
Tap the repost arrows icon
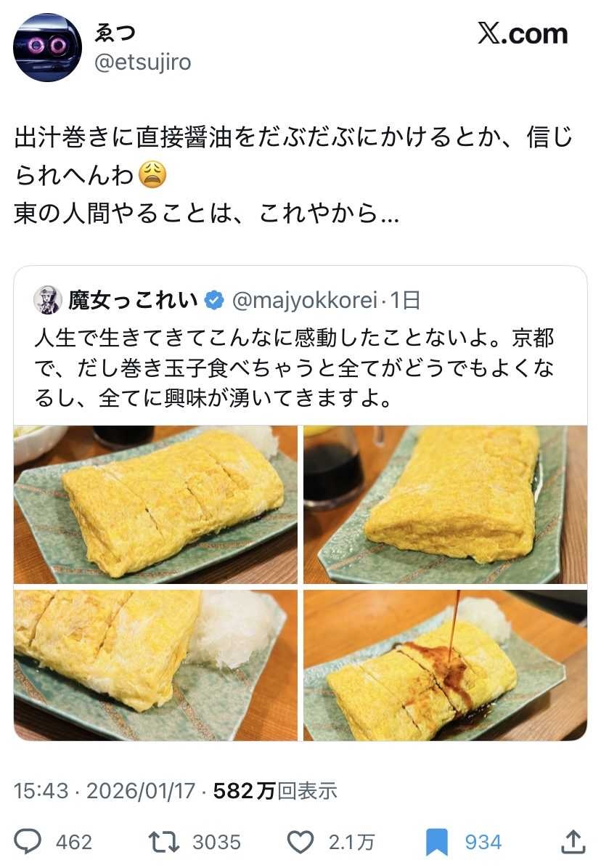coord(164,841)
